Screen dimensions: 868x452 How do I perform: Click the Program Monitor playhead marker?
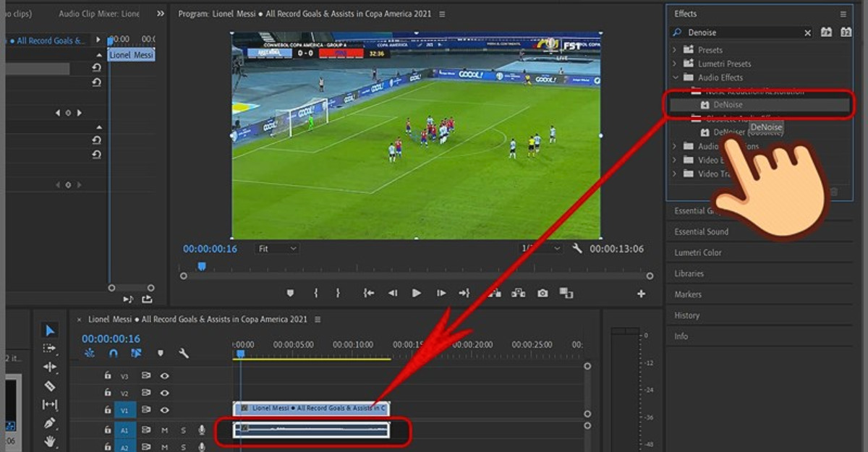202,266
